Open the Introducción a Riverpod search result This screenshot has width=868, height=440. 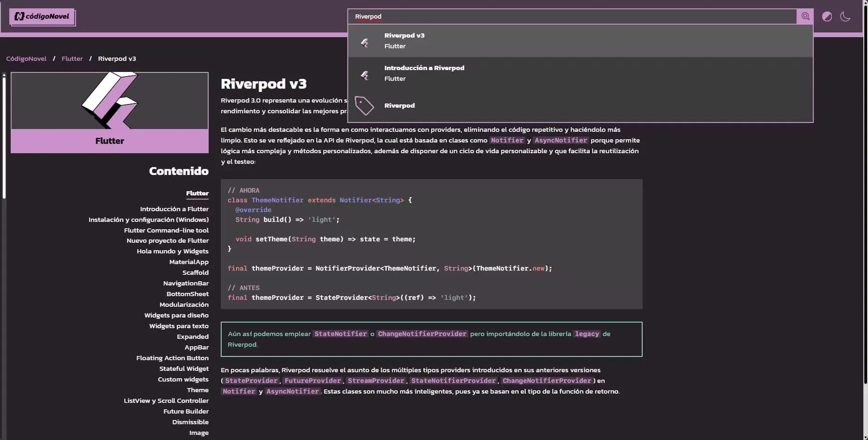click(x=510, y=73)
